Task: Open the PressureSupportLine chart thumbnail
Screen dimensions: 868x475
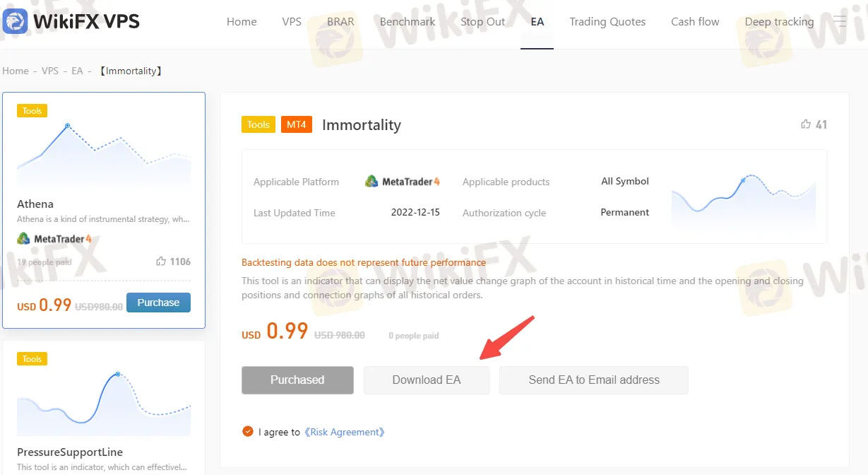Action: [x=104, y=402]
